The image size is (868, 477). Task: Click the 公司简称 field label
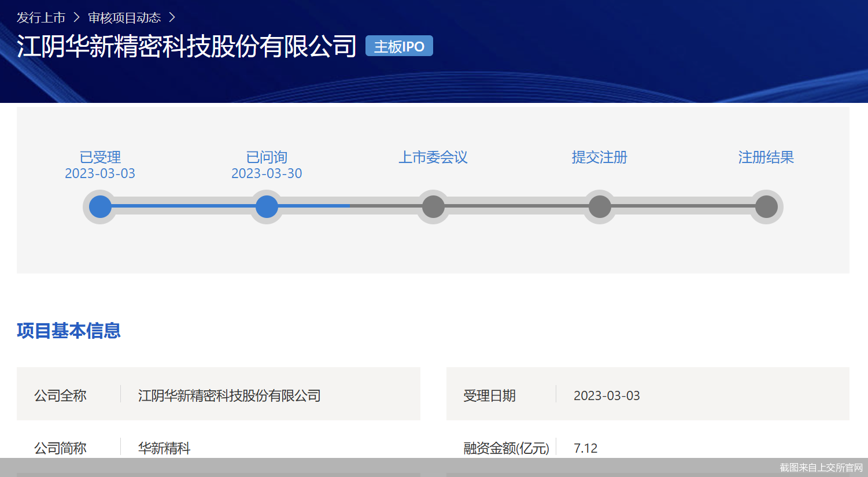pos(60,448)
